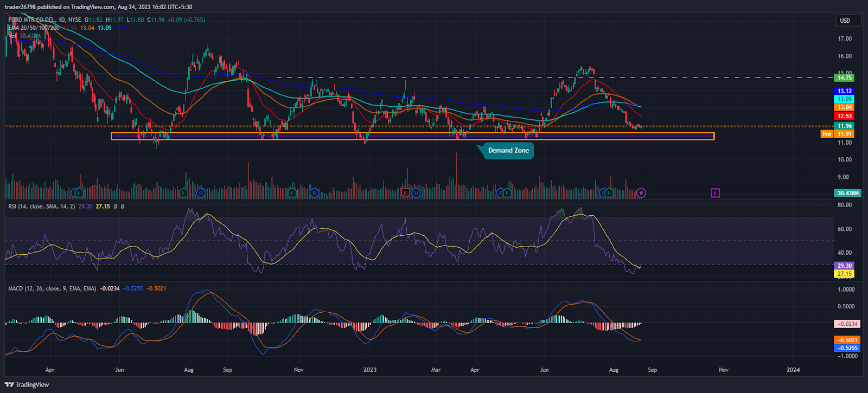
Task: Click the yellow 27.15 RSI scale label
Action: click(845, 274)
